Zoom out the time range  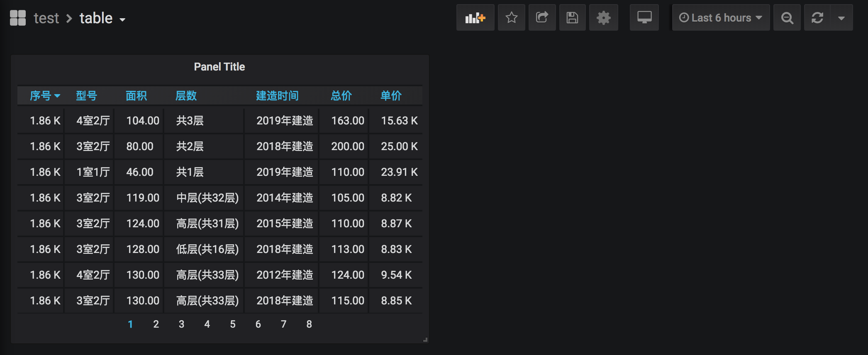click(x=787, y=18)
